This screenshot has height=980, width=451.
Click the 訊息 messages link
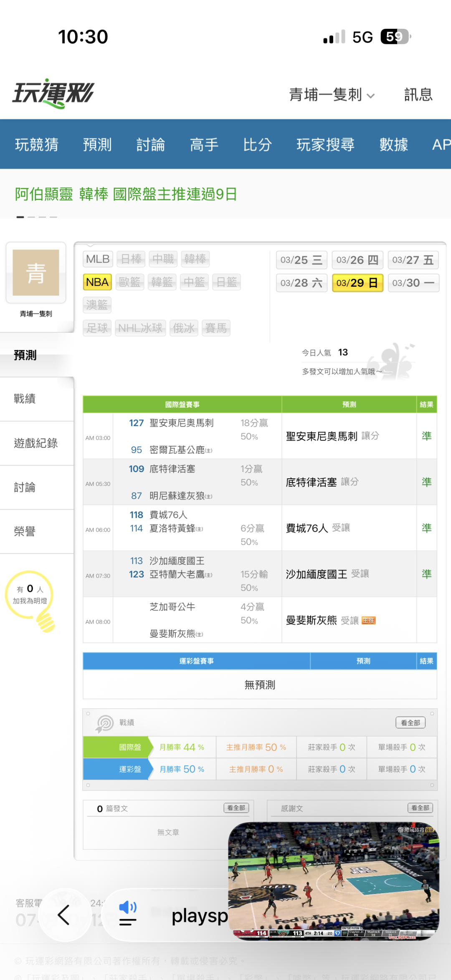coord(418,95)
